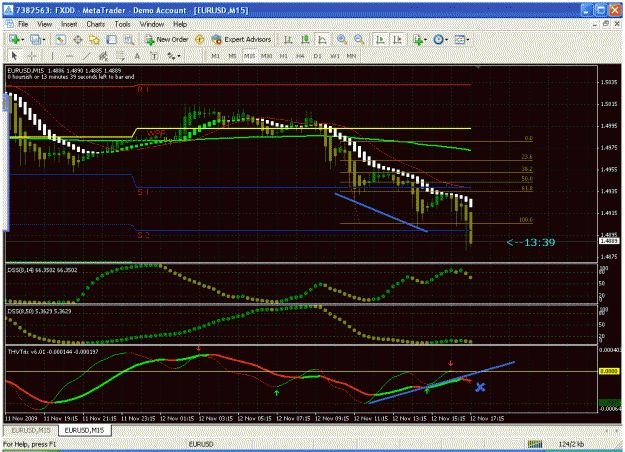This screenshot has height=452, width=625.
Task: Expand the Periods dropdown arrow
Action: [x=446, y=39]
